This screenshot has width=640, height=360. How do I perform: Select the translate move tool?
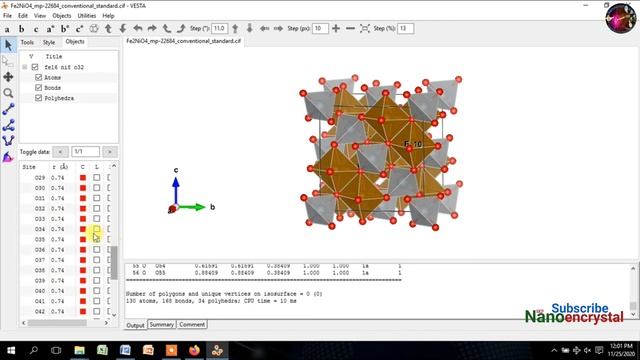(8, 77)
